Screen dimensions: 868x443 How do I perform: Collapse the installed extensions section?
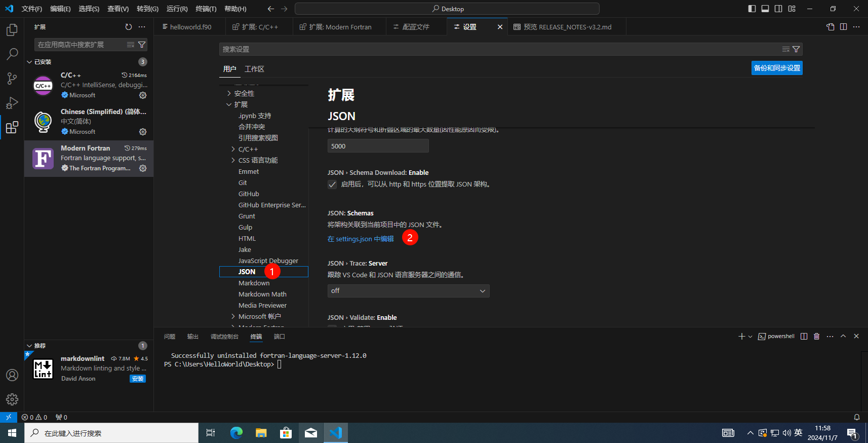tap(29, 62)
